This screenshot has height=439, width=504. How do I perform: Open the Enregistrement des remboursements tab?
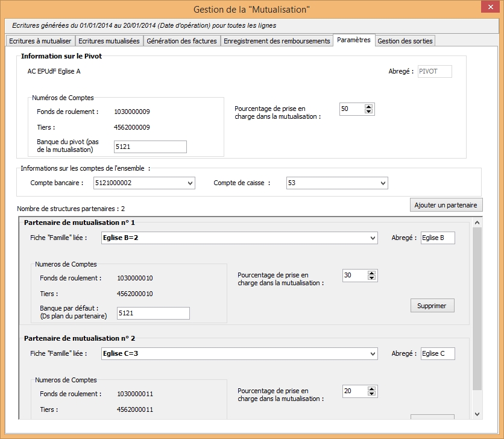(x=277, y=41)
